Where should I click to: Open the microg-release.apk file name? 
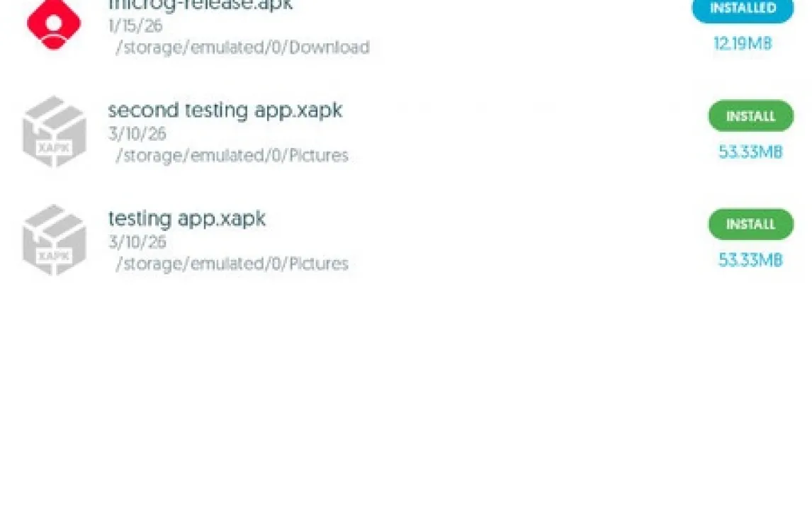(201, 5)
